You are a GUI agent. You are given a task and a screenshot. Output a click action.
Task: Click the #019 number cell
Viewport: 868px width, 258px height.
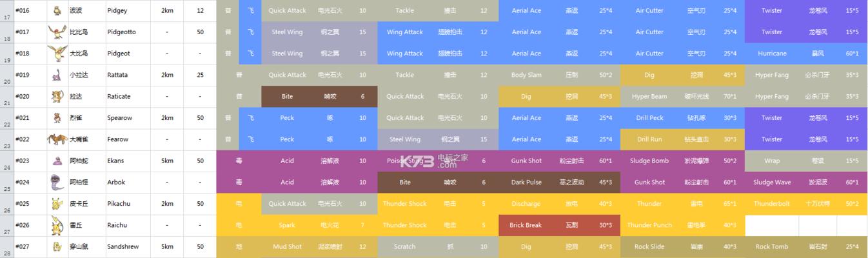tap(30, 75)
